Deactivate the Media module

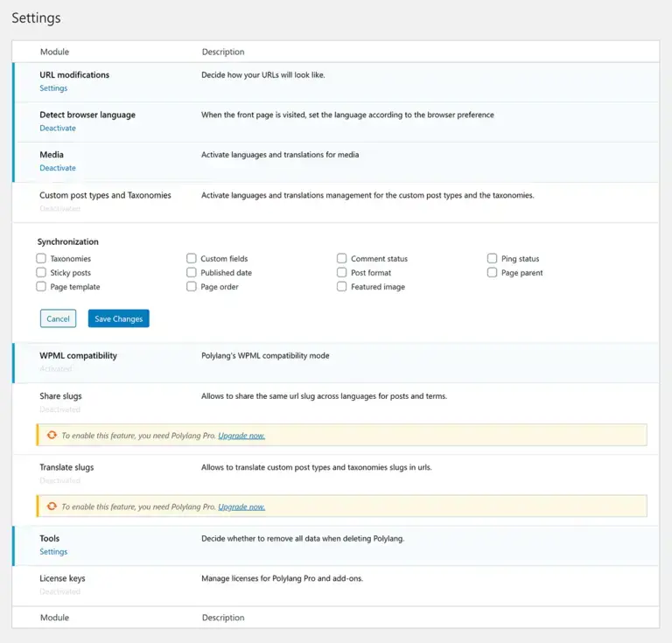(58, 168)
